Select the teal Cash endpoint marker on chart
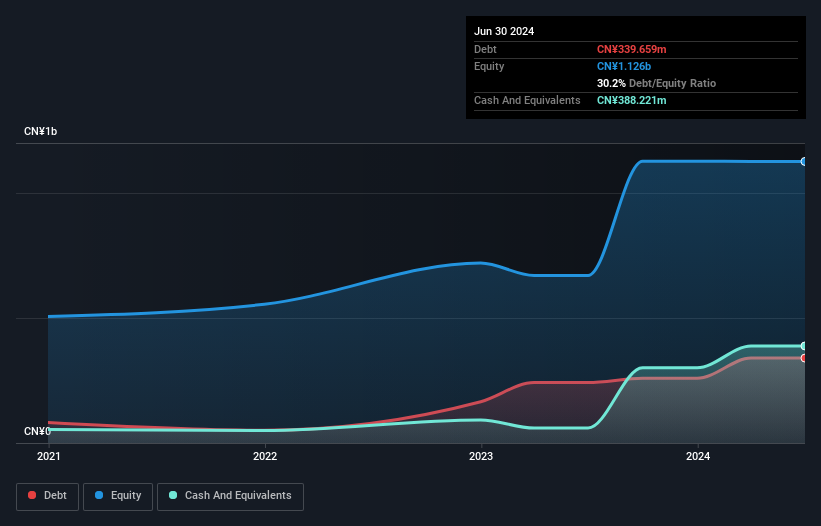This screenshot has width=821, height=526. (x=804, y=346)
